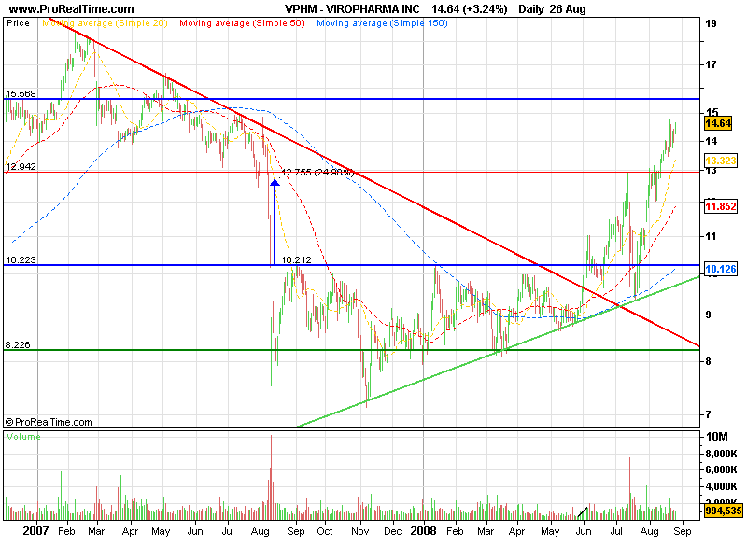The width and height of the screenshot is (747, 560).
Task: Click the 19 price axis label
Action: (x=711, y=23)
